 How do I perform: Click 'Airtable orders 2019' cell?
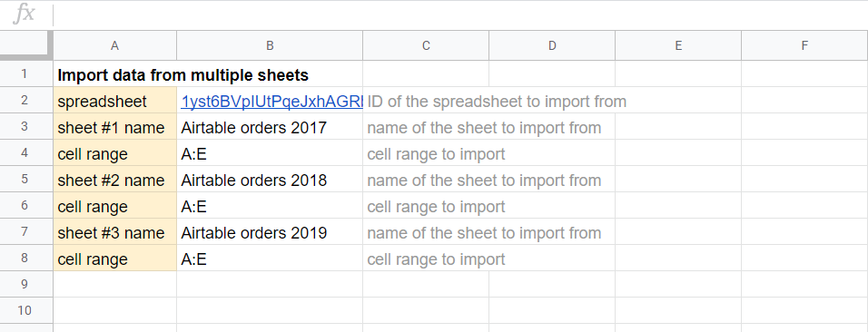pyautogui.click(x=270, y=232)
